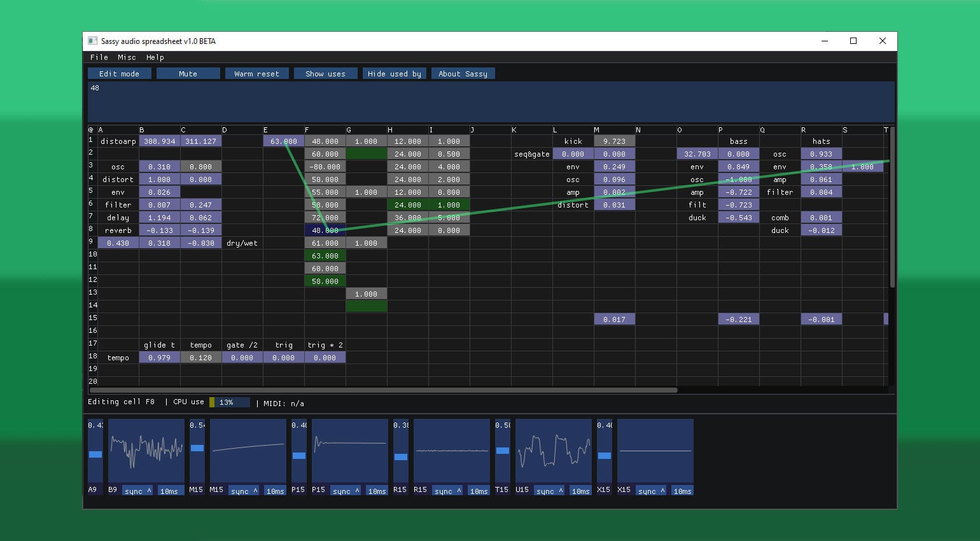
Task: Click the A9 vertical slider handle
Action: click(95, 454)
